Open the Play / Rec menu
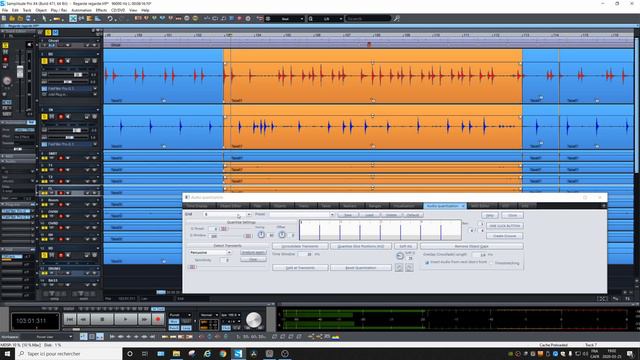Image resolution: width=640 pixels, height=360 pixels. click(59, 10)
